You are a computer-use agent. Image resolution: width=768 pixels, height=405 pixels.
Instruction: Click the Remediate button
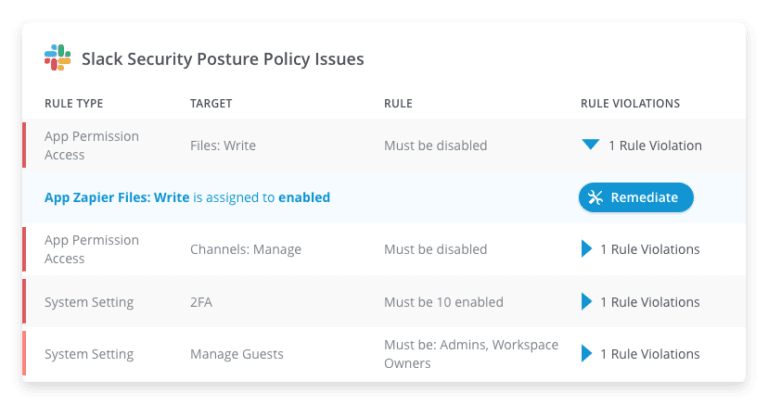tap(636, 197)
